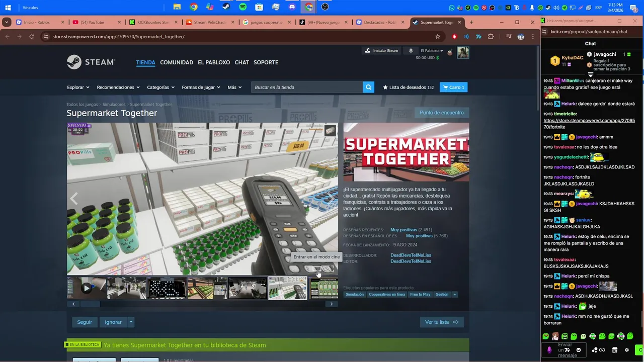This screenshot has height=362, width=644.
Task: Open the Chrome extensions puzzle icon
Action: click(x=491, y=37)
